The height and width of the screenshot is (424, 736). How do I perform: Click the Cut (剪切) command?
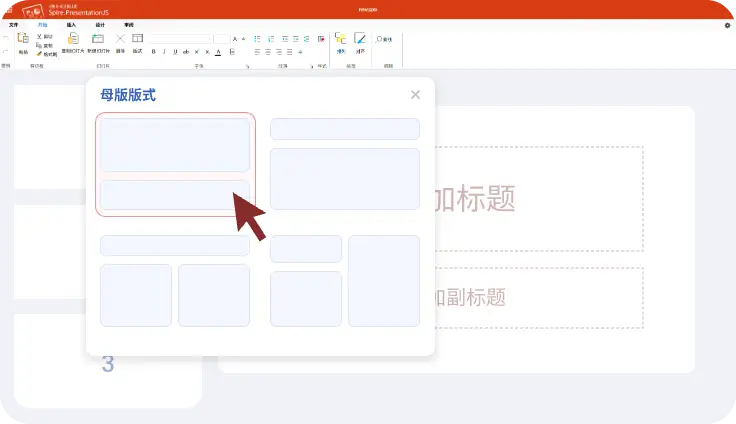pos(45,36)
